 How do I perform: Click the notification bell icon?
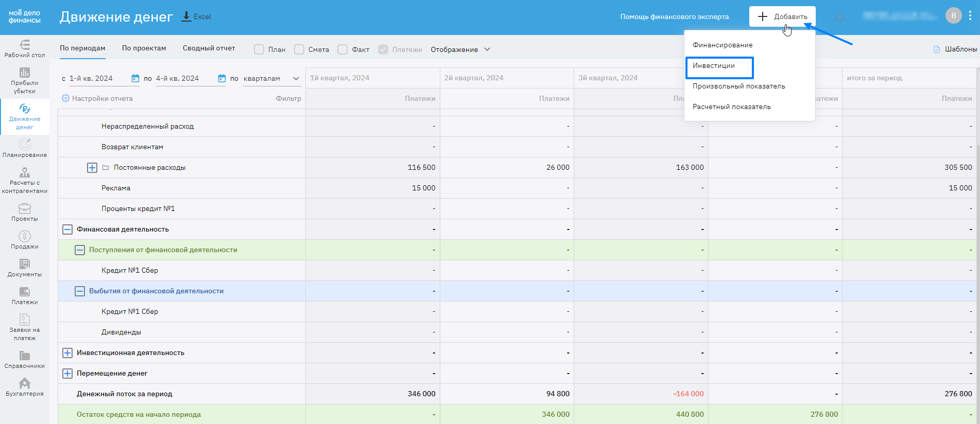[839, 17]
